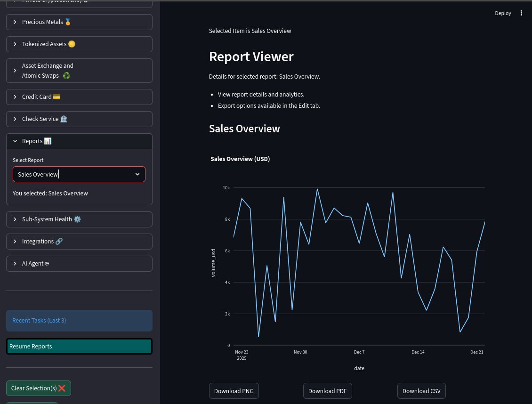Image resolution: width=532 pixels, height=404 pixels.
Task: Download the chart as PNG
Action: pyautogui.click(x=234, y=391)
